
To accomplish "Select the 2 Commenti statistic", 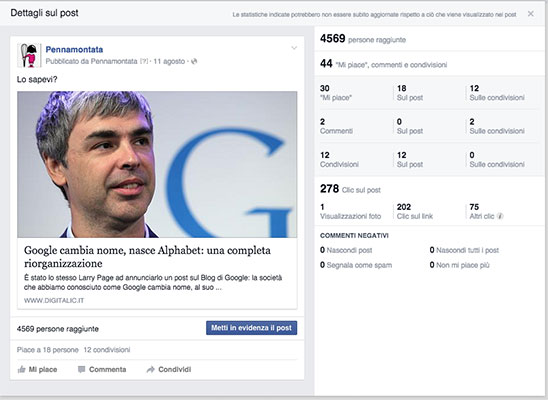I will pos(336,126).
